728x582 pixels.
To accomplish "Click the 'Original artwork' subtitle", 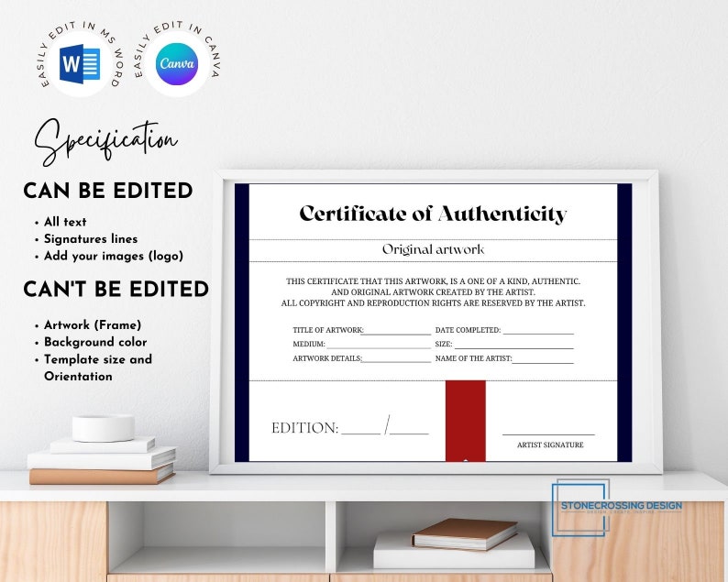I will pyautogui.click(x=433, y=249).
